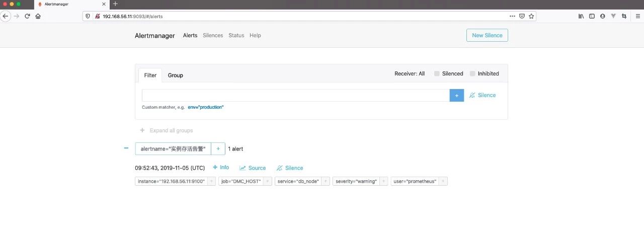
Task: Add the instance label to filter with plus
Action: [x=211, y=181]
